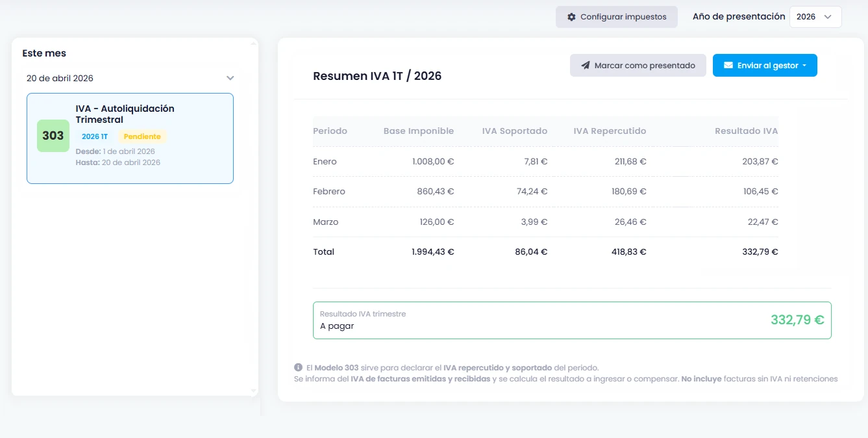Click the scrollbar in the Este mes panel
This screenshot has height=438, width=868.
(x=253, y=214)
